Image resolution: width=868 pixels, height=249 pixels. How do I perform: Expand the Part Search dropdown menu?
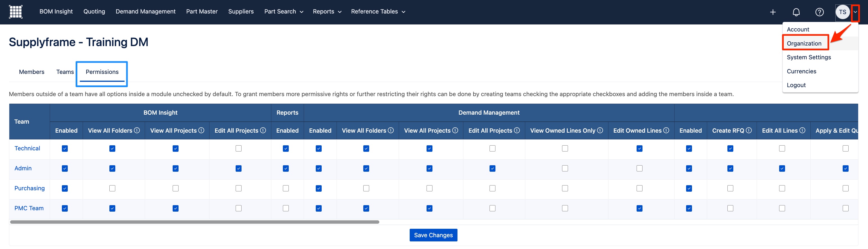tap(284, 12)
